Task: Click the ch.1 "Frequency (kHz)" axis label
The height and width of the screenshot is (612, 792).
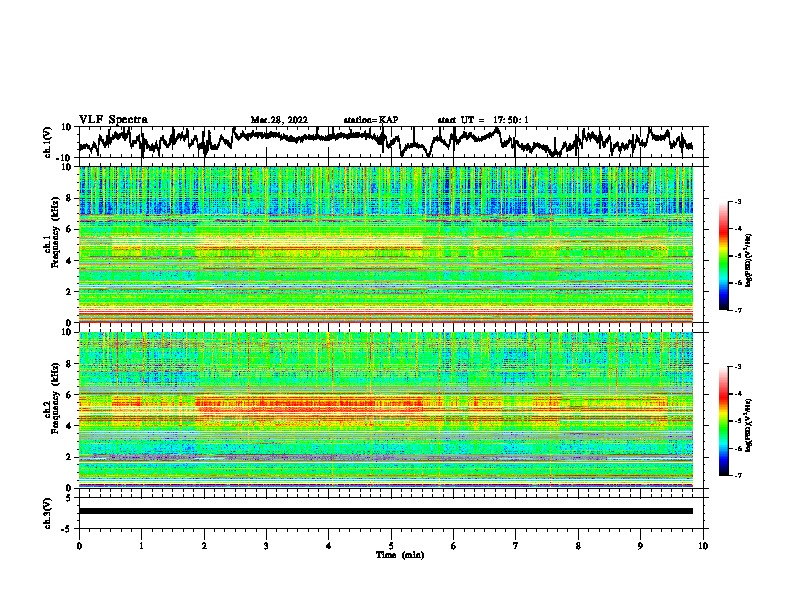Action: [55, 233]
